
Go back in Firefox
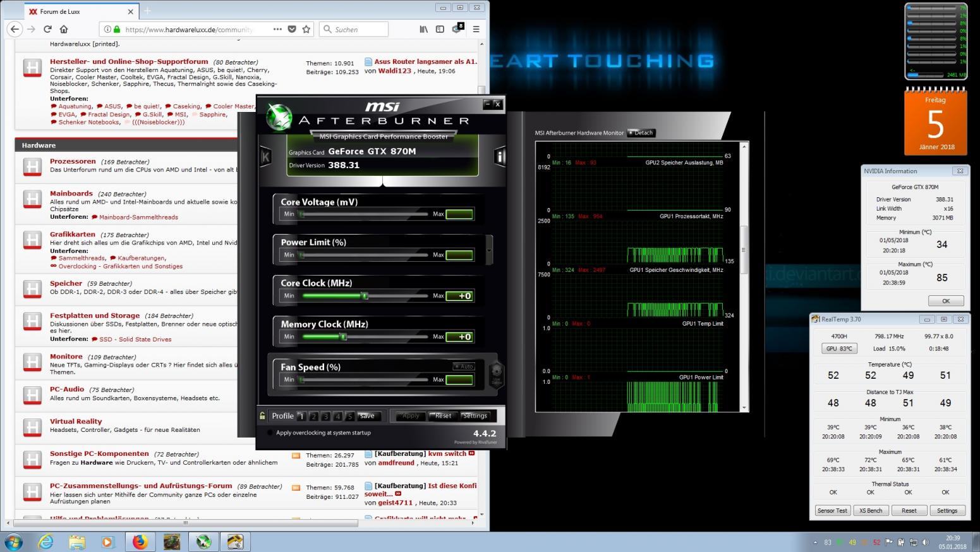pos(15,29)
